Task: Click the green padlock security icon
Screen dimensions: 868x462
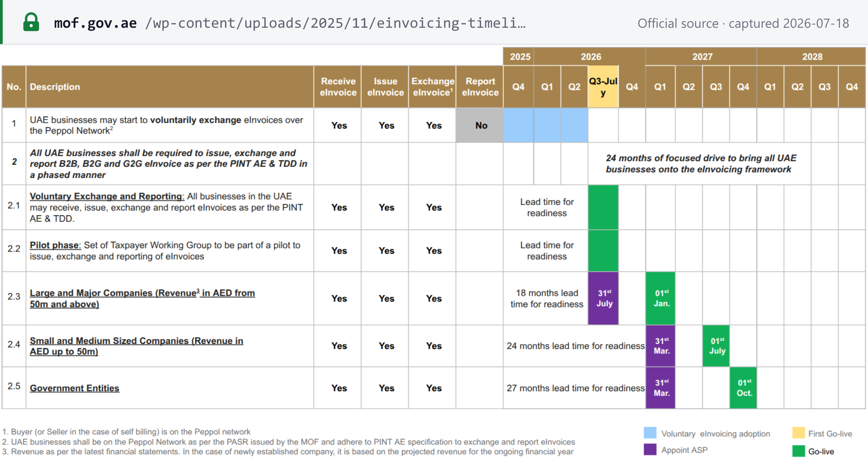Action: (31, 22)
